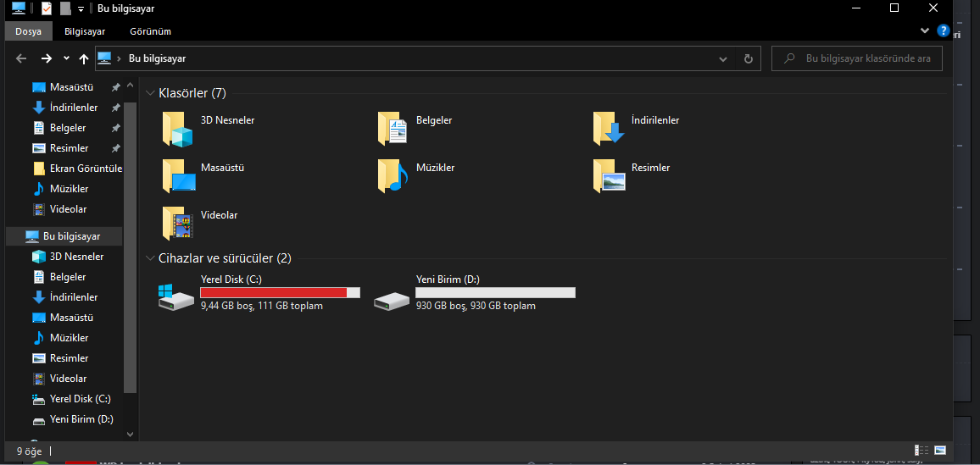
Task: Go up one level with Up arrow
Action: (84, 58)
